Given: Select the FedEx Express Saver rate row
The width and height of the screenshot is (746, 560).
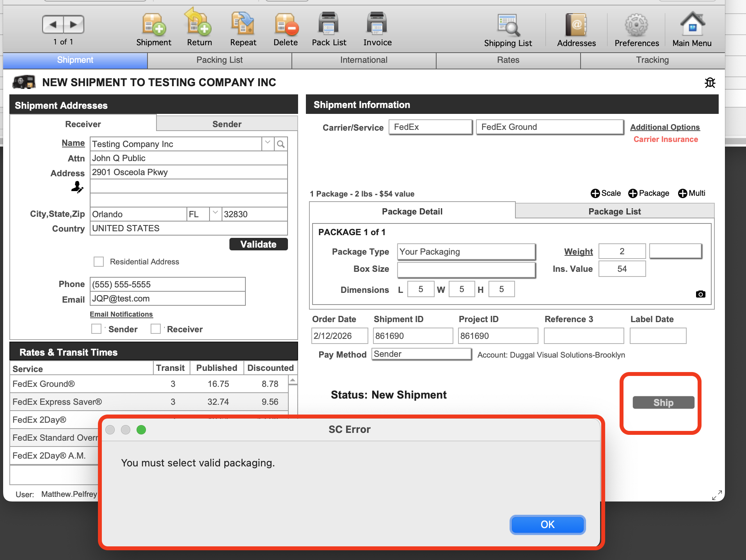Looking at the screenshot, I should 149,402.
